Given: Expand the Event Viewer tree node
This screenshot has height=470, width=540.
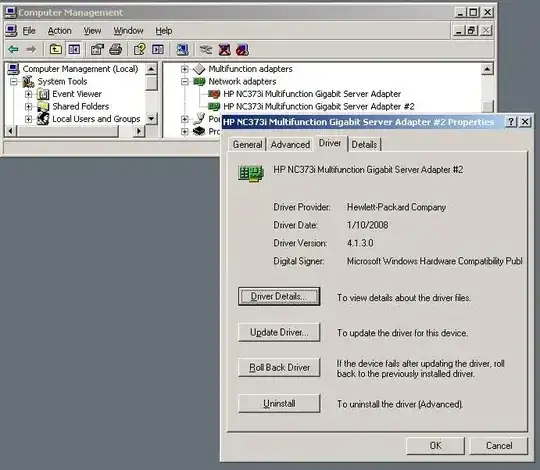Looking at the screenshot, I should [29, 94].
